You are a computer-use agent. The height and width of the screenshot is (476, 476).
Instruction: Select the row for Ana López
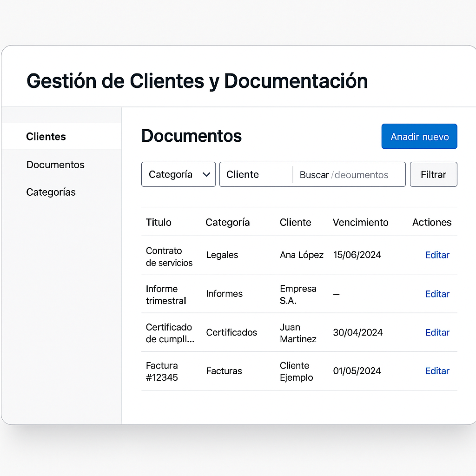[x=302, y=255]
